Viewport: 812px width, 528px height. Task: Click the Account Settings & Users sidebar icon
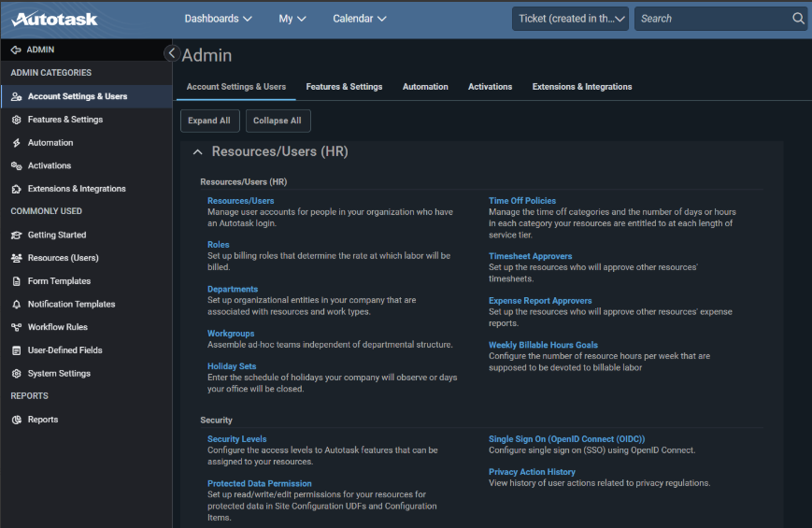click(x=17, y=96)
